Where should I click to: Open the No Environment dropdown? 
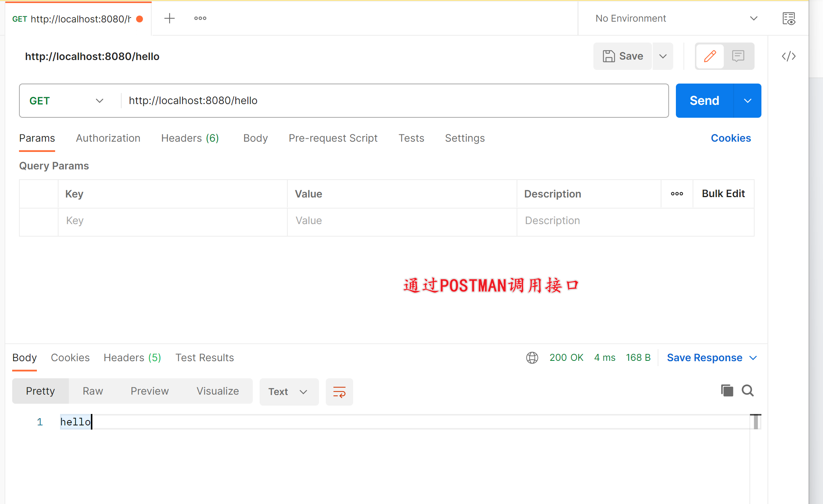pos(676,18)
